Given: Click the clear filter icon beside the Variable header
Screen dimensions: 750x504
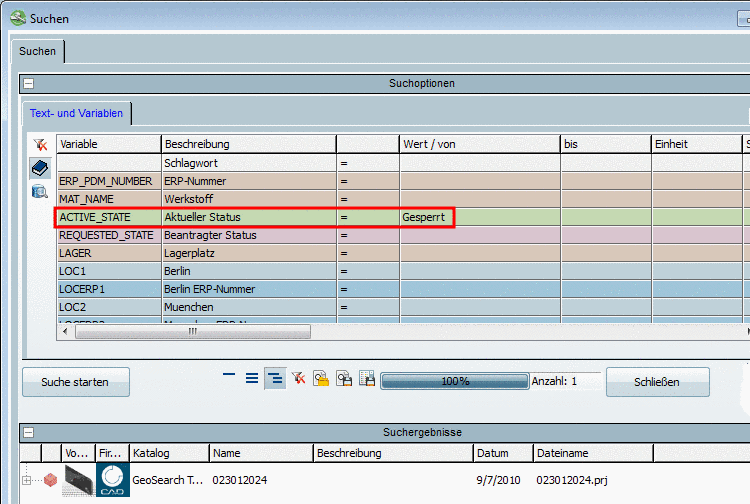Looking at the screenshot, I should pyautogui.click(x=41, y=144).
